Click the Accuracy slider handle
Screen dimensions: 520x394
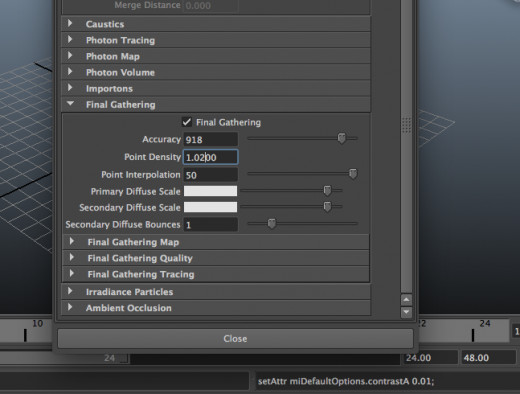(x=342, y=138)
